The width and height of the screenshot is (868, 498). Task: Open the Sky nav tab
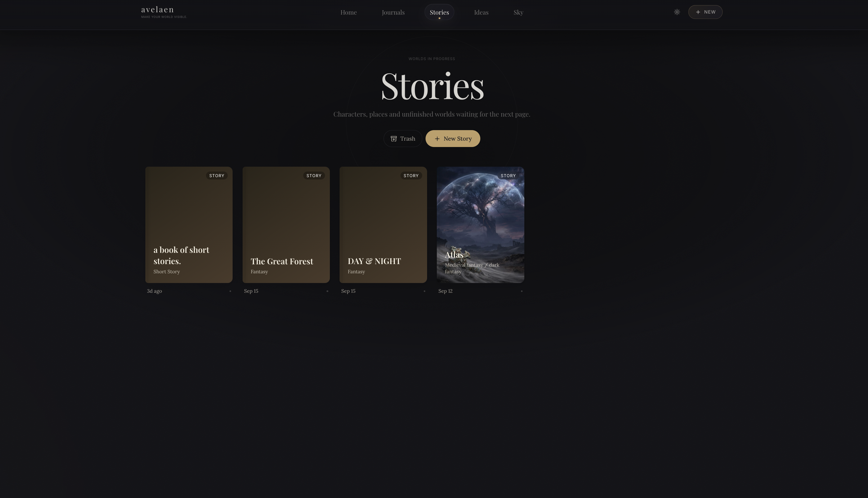tap(518, 12)
